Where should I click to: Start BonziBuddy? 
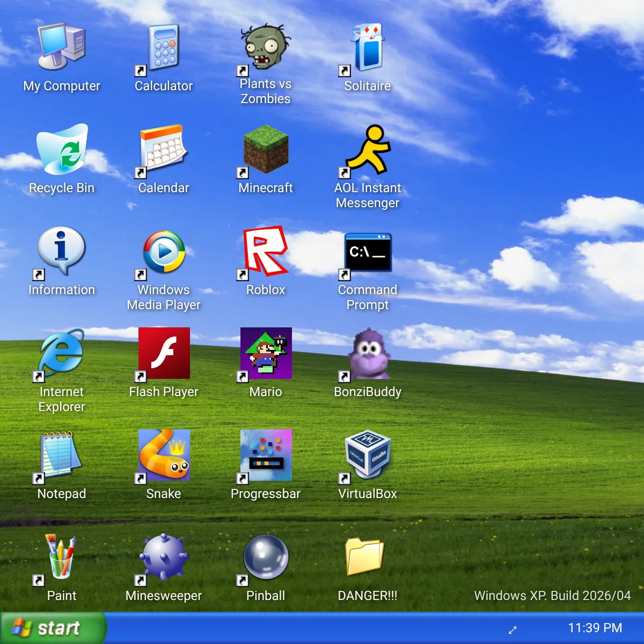(x=368, y=354)
